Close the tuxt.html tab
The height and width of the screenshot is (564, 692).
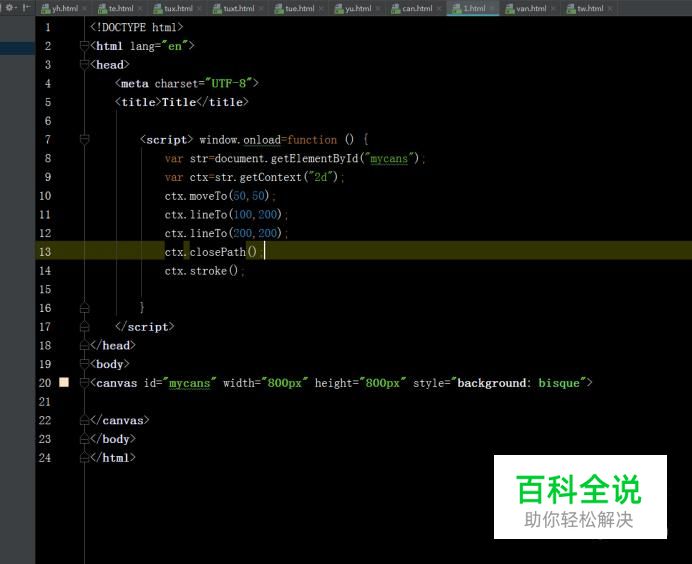[x=260, y=8]
